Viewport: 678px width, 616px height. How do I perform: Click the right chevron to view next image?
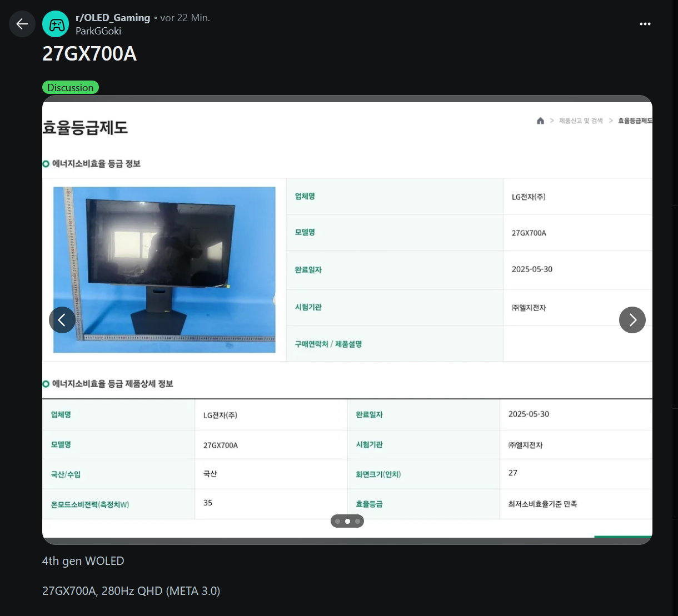(632, 320)
